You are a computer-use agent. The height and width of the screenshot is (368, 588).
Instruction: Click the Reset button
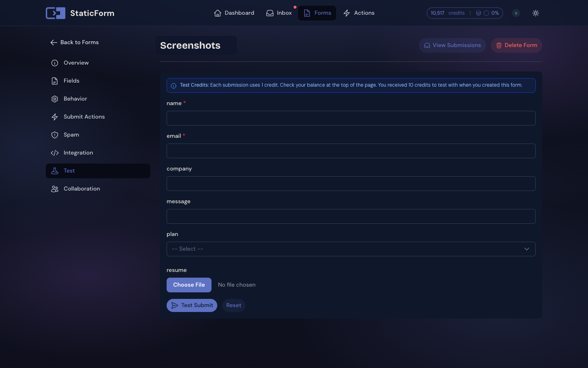(x=234, y=305)
